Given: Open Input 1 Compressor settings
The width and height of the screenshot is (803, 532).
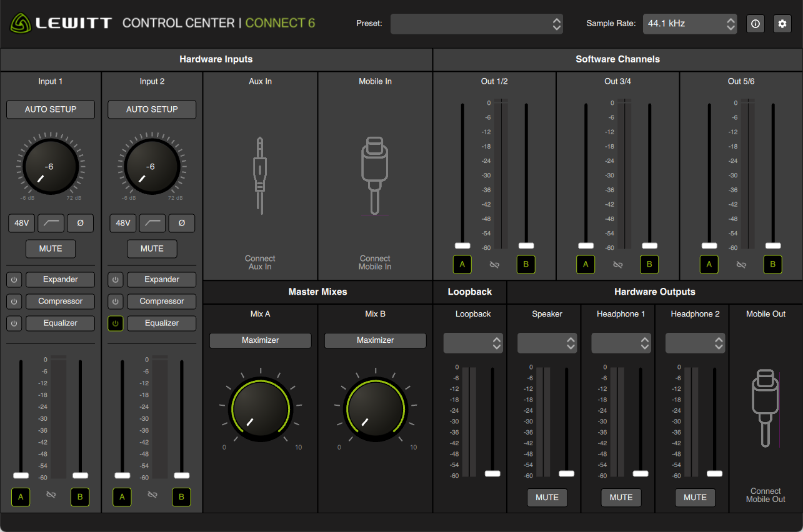Looking at the screenshot, I should coord(61,302).
